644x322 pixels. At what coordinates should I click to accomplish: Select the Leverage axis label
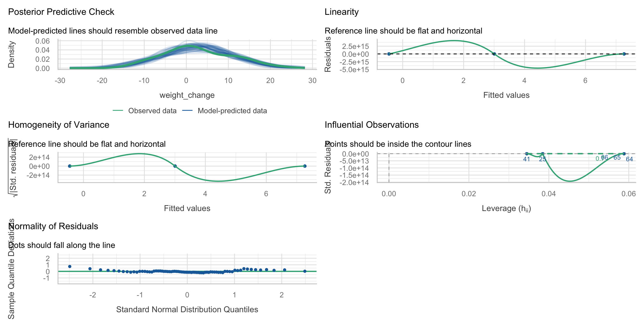[506, 209]
